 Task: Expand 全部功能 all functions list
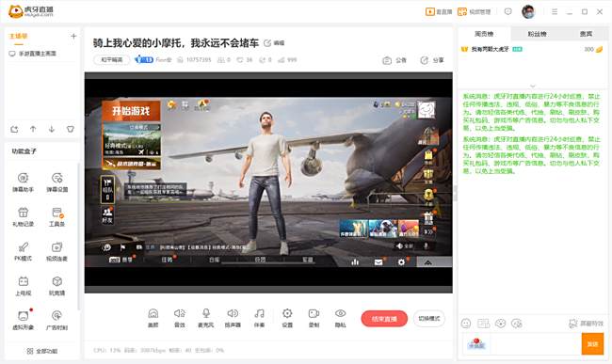click(x=42, y=351)
